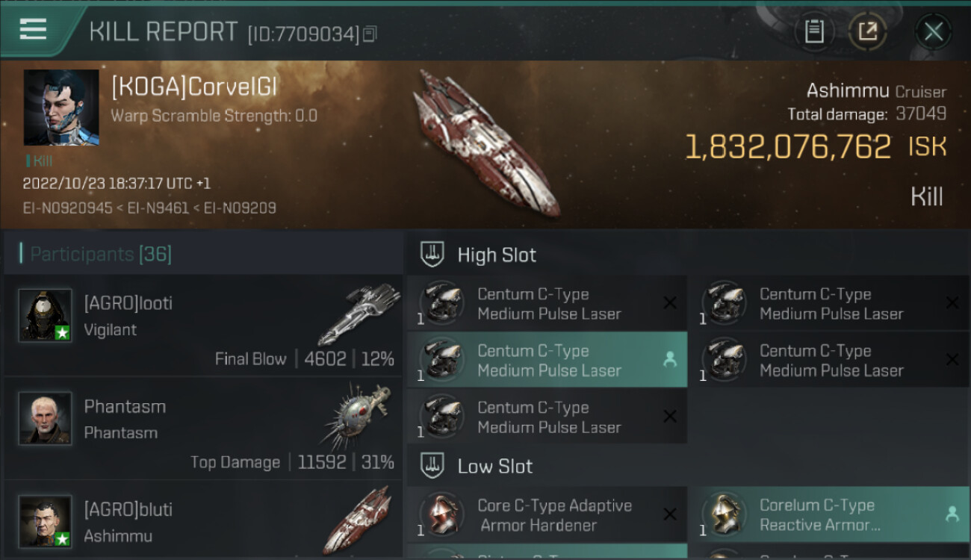This screenshot has width=971, height=560.
Task: Close the Kill Report window
Action: click(x=934, y=32)
